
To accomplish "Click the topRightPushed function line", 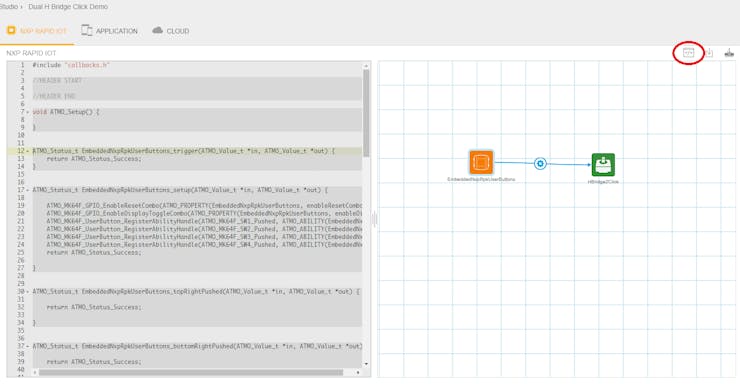I will [196, 292].
